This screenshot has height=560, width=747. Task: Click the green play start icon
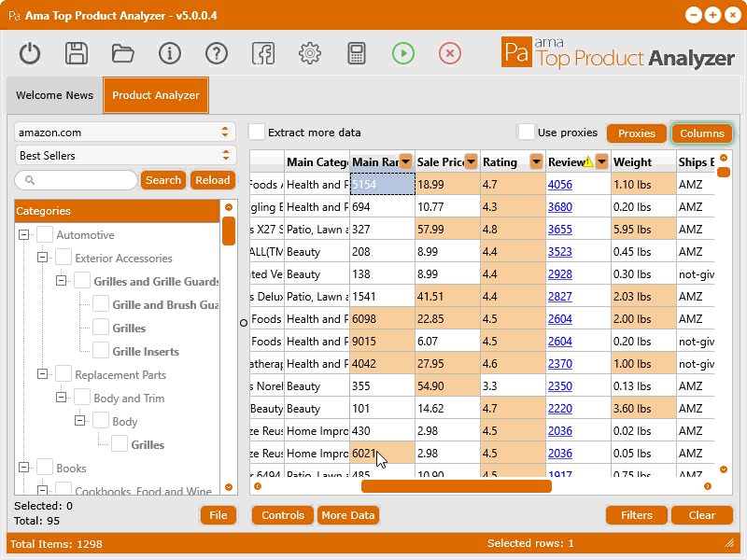(x=403, y=53)
